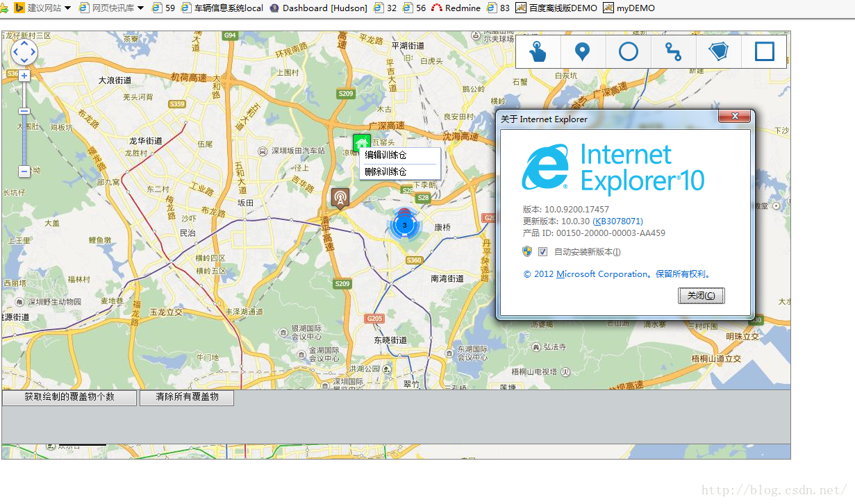
Task: Click the 东晓街道 map label
Action: click(390, 340)
